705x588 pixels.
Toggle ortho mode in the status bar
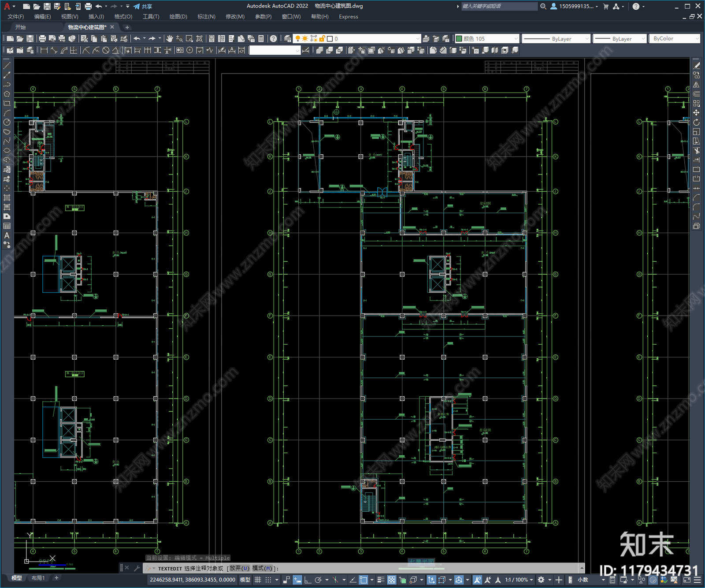tap(308, 580)
